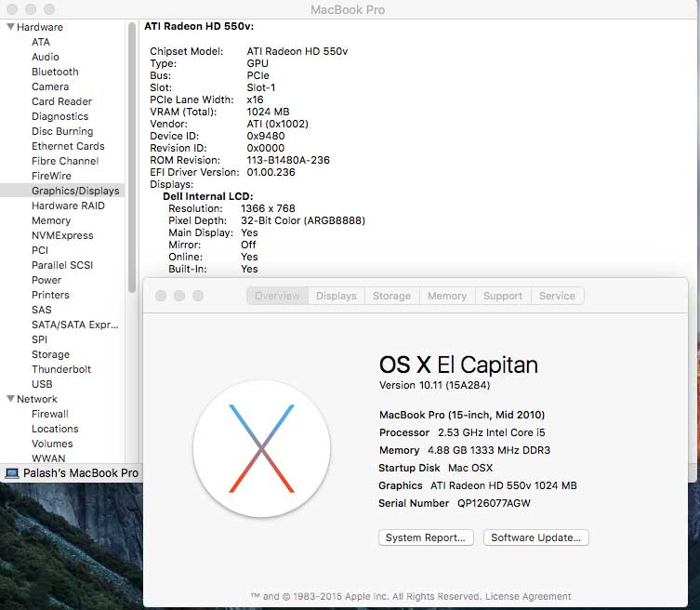Image resolution: width=700 pixels, height=610 pixels.
Task: Open Memory in hardware sidebar
Action: point(51,220)
